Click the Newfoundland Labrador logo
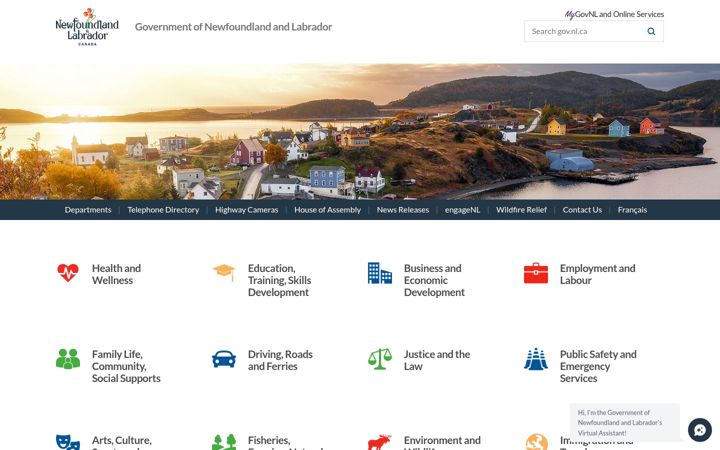 coord(87,27)
